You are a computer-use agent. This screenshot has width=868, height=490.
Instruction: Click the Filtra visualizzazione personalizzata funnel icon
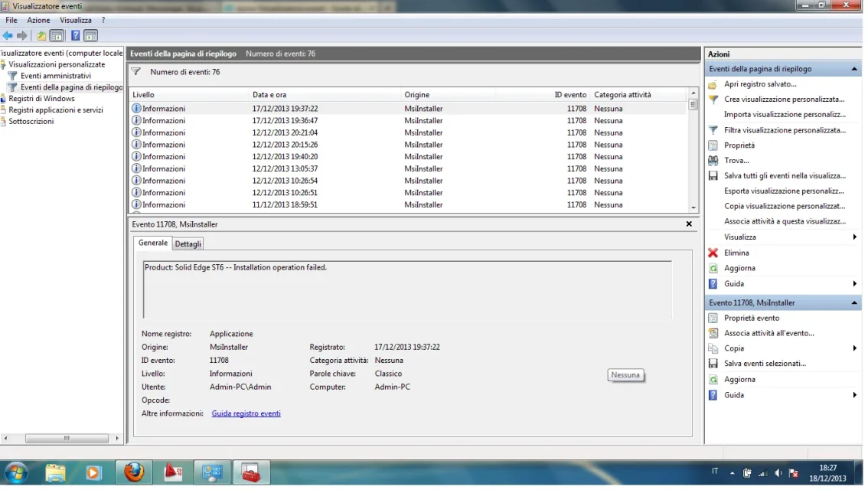(x=713, y=130)
